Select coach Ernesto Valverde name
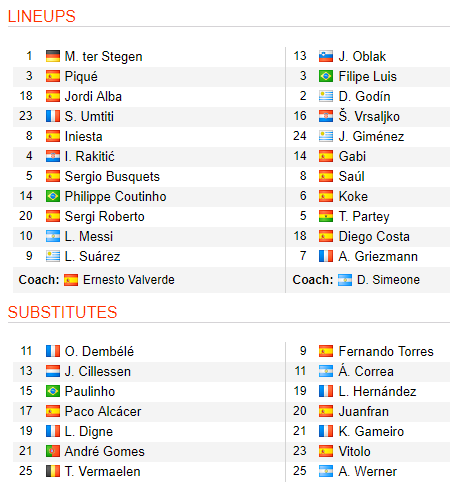The image size is (450, 487). pyautogui.click(x=129, y=280)
